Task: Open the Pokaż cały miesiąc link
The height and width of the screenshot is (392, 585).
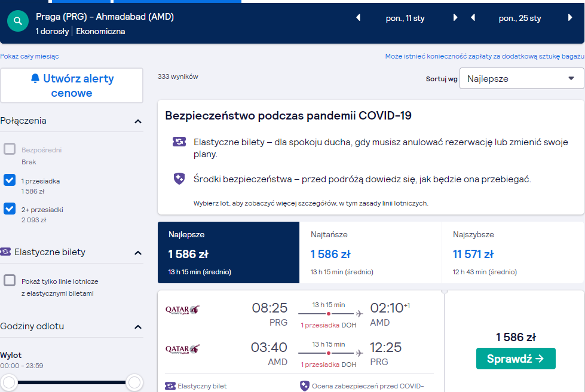Action: [x=29, y=56]
